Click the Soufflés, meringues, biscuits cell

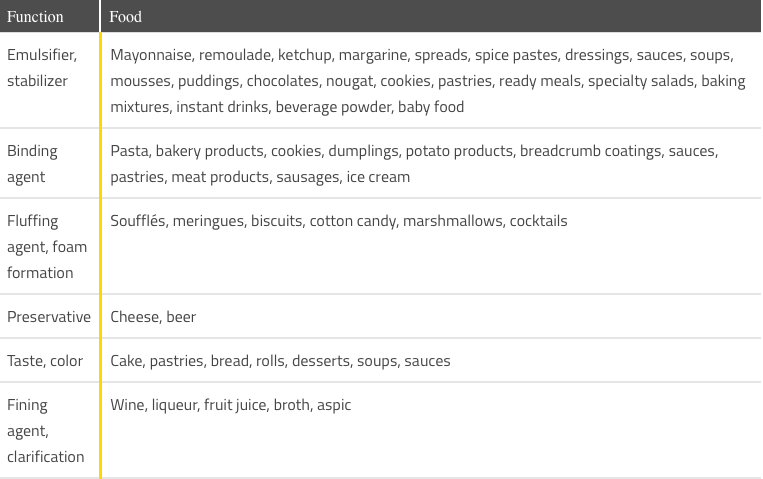click(431, 246)
